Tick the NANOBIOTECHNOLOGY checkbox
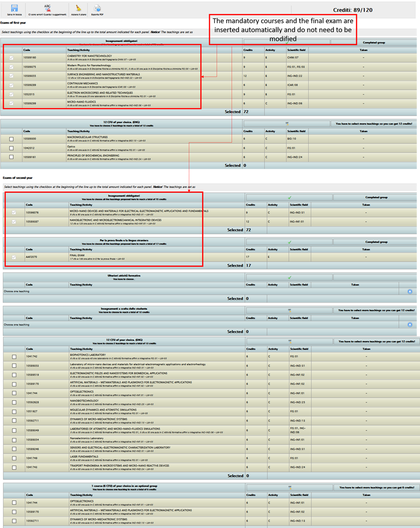420x528 pixels. (x=14, y=402)
